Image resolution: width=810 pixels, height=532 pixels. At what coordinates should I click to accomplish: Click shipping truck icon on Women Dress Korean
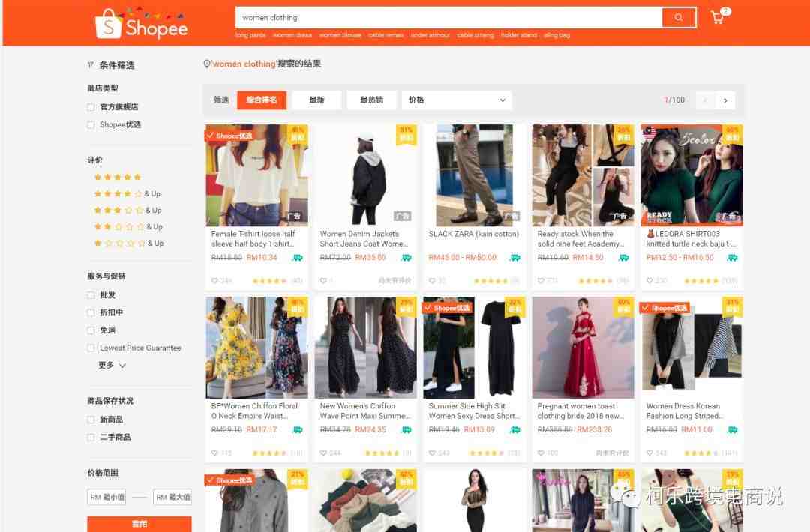tap(733, 430)
